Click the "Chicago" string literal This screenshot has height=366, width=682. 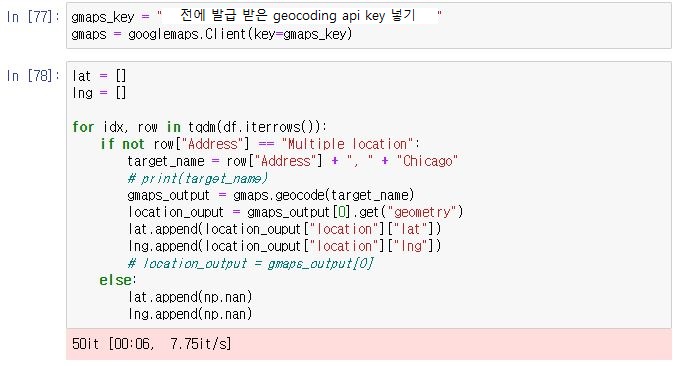[427, 161]
